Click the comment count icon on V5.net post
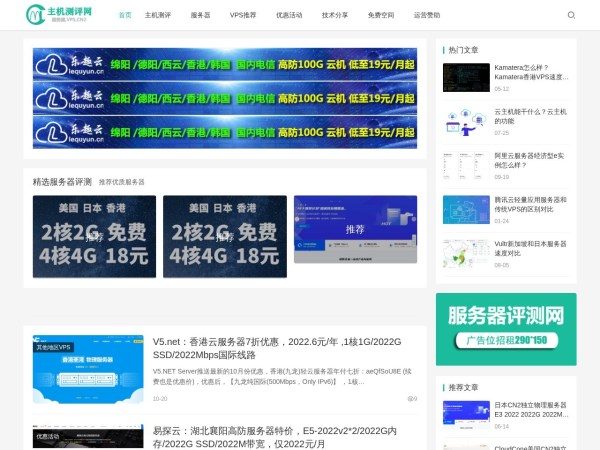Image resolution: width=600 pixels, height=450 pixels. [412, 399]
